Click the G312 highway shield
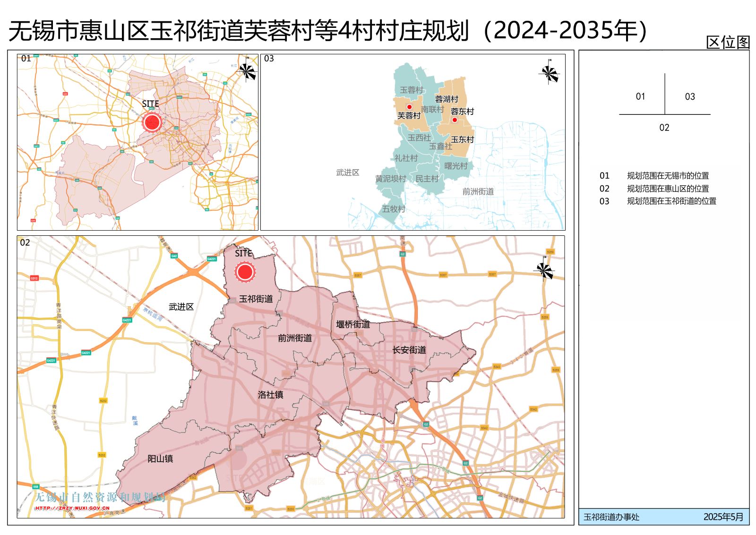 pos(34,278)
